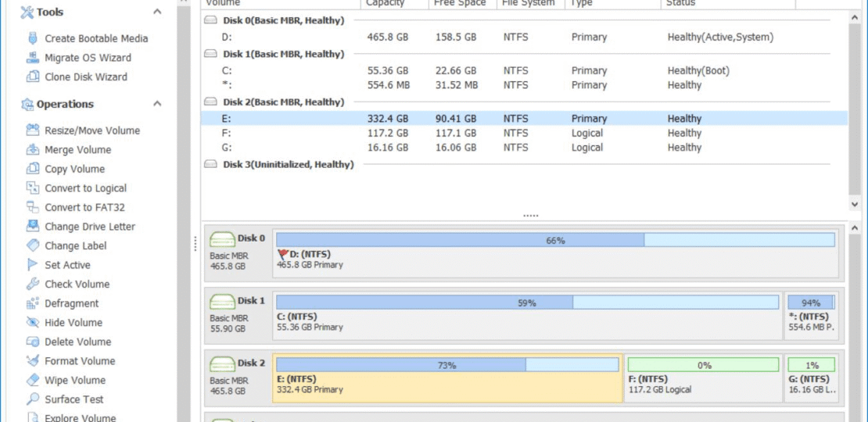
Task: Select the *: (NTFS) 94% partition block
Action: pos(812,316)
